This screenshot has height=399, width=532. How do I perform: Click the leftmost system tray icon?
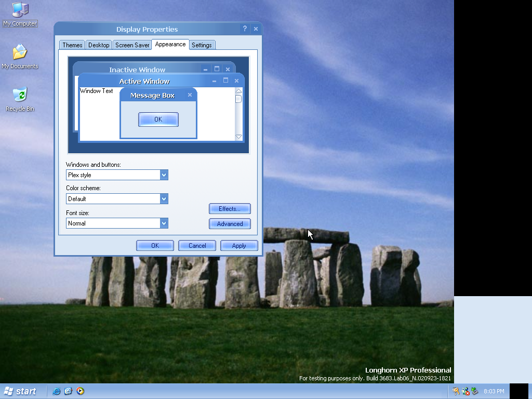click(456, 391)
